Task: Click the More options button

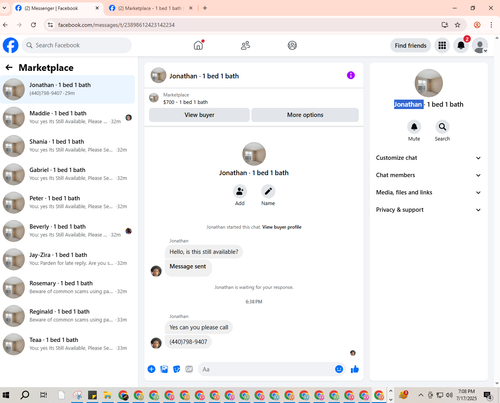Action: (x=305, y=115)
